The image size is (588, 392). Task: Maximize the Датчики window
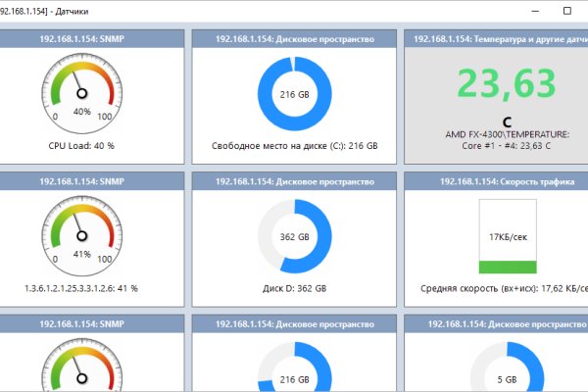tap(566, 10)
